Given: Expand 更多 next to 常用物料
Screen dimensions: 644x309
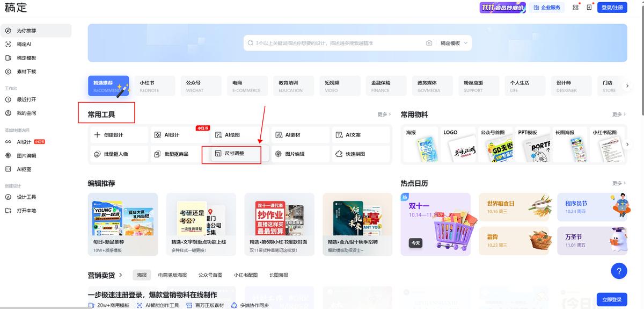Looking at the screenshot, I should [x=619, y=114].
